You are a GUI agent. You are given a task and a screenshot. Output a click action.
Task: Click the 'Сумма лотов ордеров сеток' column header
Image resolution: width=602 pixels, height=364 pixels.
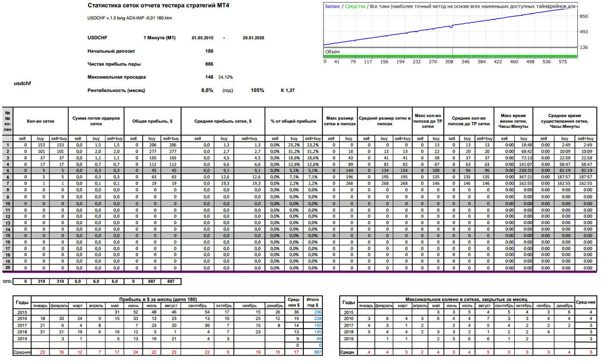pos(96,121)
